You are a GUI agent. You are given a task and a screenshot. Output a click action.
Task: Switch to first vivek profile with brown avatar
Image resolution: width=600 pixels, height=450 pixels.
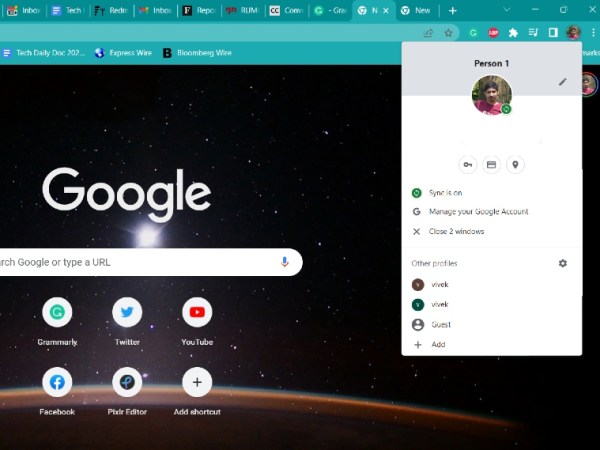[492, 285]
